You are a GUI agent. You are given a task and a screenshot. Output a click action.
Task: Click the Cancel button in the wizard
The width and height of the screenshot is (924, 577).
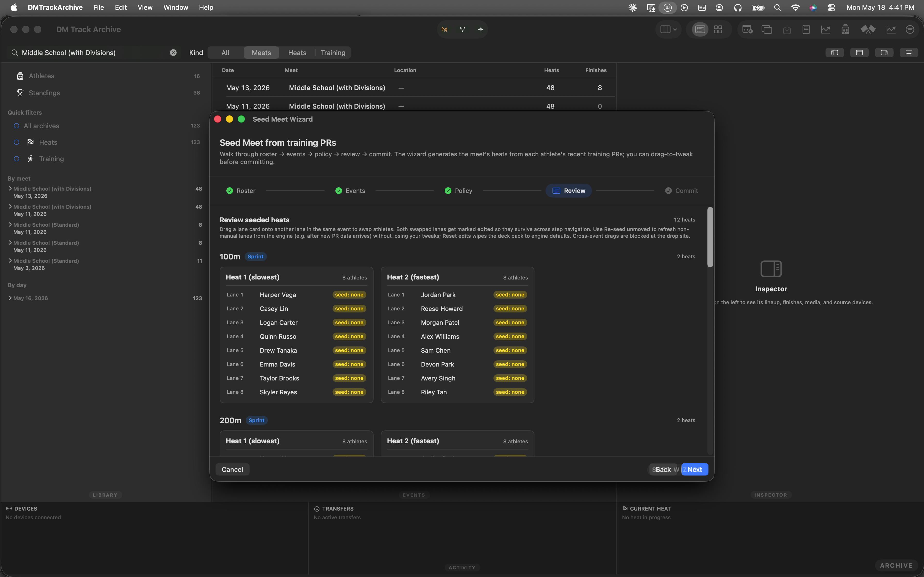(232, 469)
